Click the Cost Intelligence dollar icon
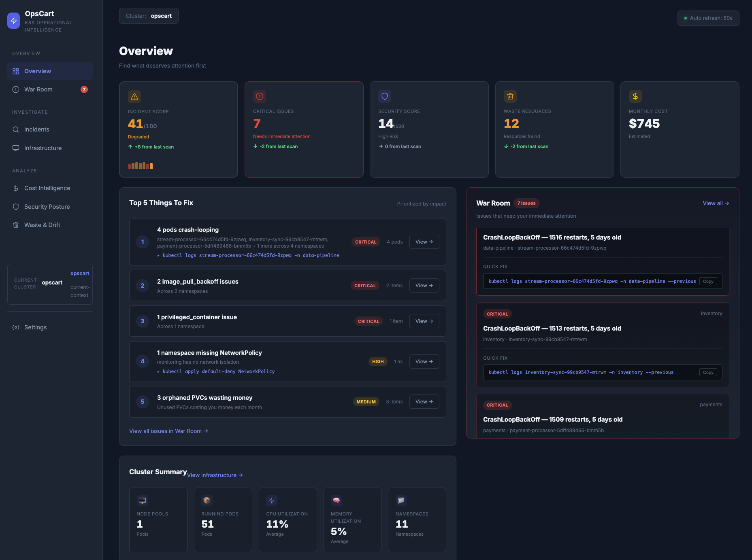The image size is (752, 560). (x=16, y=188)
